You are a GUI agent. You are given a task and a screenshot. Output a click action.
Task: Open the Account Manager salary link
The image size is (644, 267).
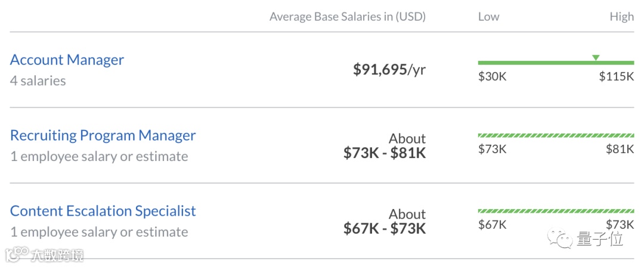pyautogui.click(x=67, y=60)
